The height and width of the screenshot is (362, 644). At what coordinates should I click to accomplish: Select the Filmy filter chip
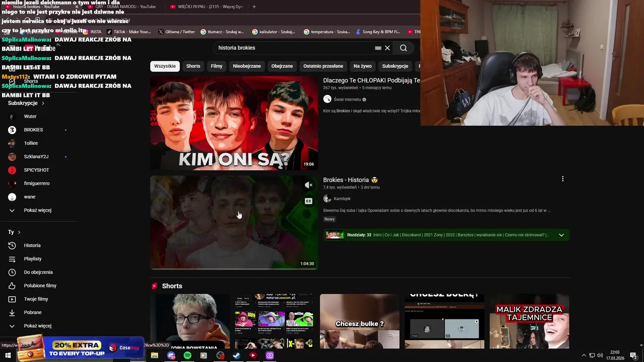(216, 66)
